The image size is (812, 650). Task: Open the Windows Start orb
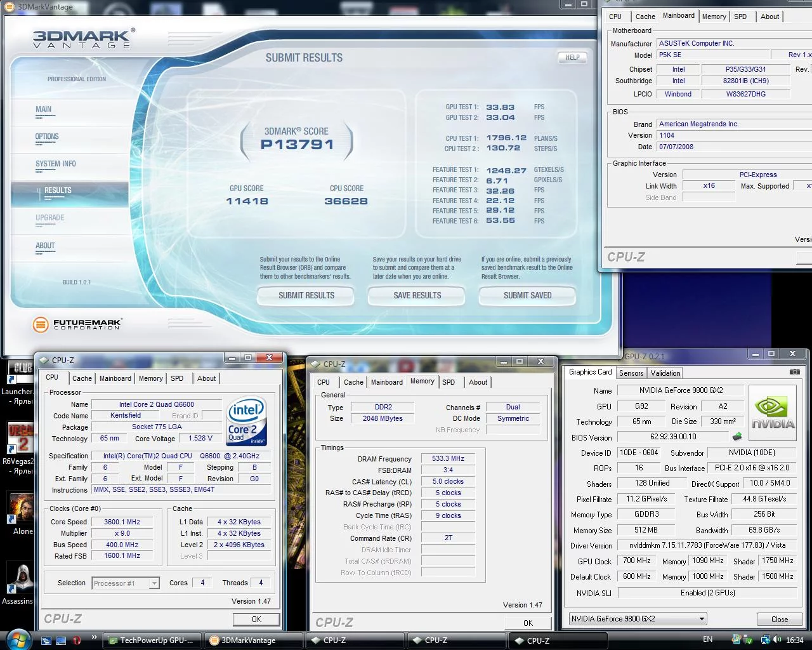pos(18,639)
